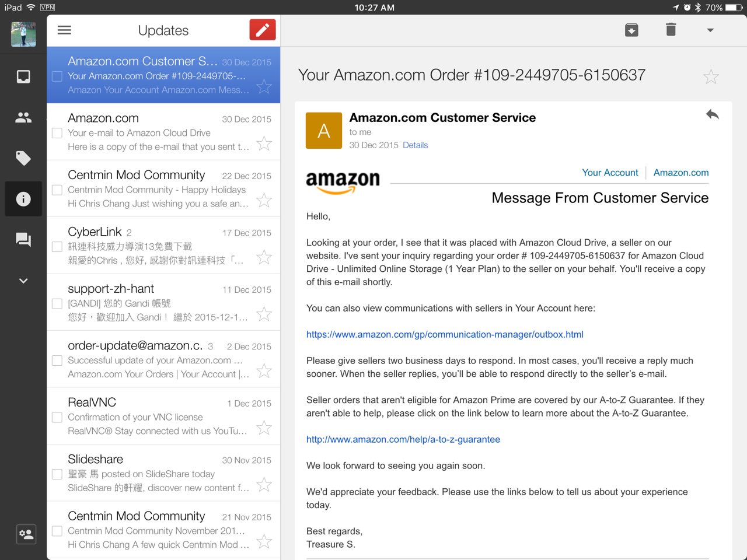Tap the Bluetooth icon in status bar
The height and width of the screenshot is (560, 747).
point(697,8)
